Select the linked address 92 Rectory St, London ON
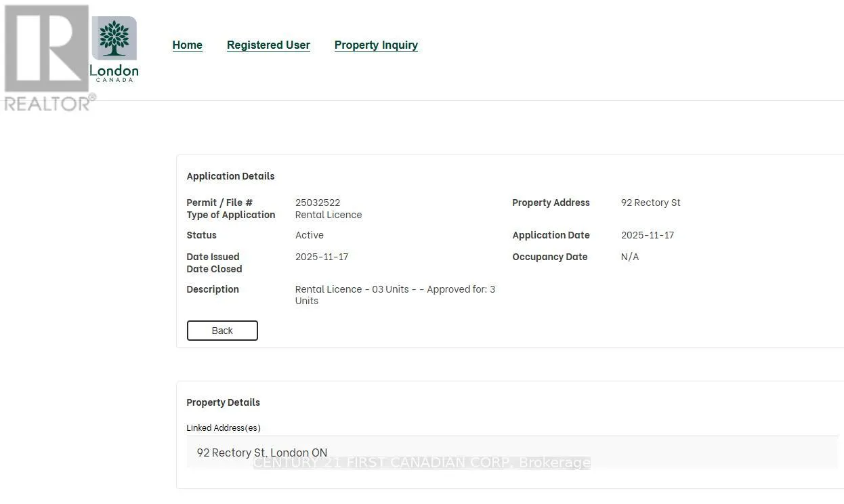 [261, 453]
